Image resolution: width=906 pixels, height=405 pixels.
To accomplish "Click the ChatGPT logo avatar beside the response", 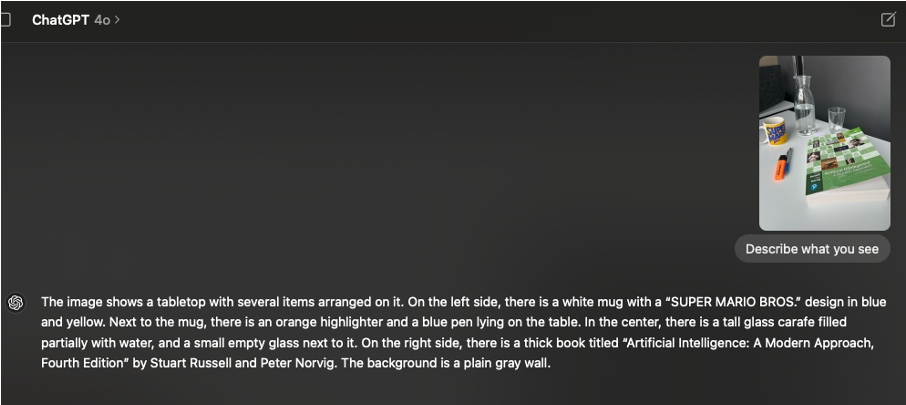I will [x=16, y=302].
